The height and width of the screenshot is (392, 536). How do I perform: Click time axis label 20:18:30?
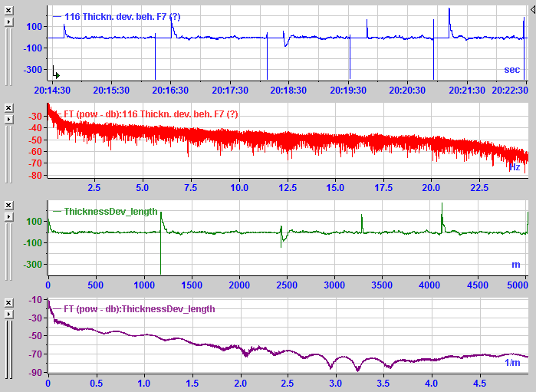pyautogui.click(x=288, y=91)
